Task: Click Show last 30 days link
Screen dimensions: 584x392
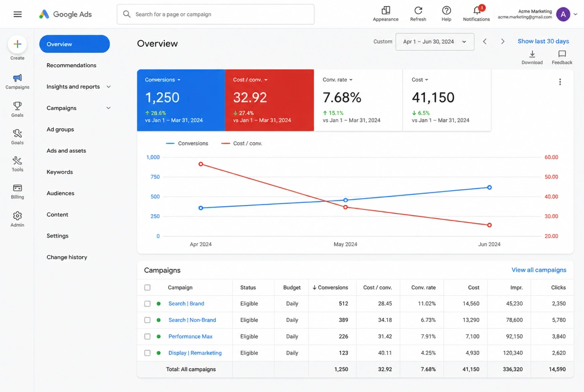Action: (x=543, y=41)
